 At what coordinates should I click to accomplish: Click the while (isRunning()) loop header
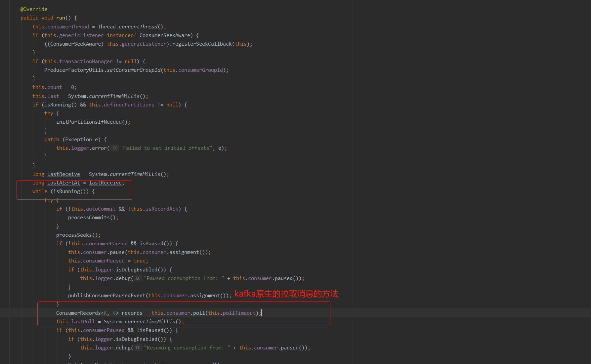pos(63,191)
